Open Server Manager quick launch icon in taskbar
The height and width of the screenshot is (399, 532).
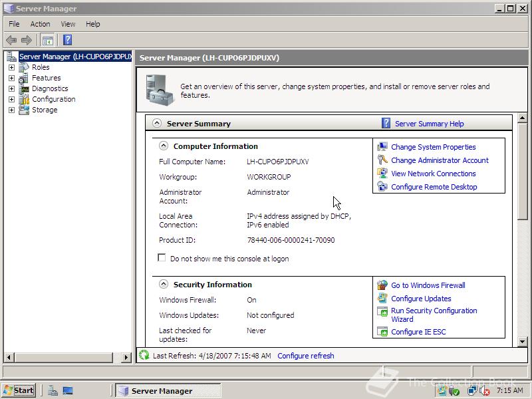click(53, 391)
